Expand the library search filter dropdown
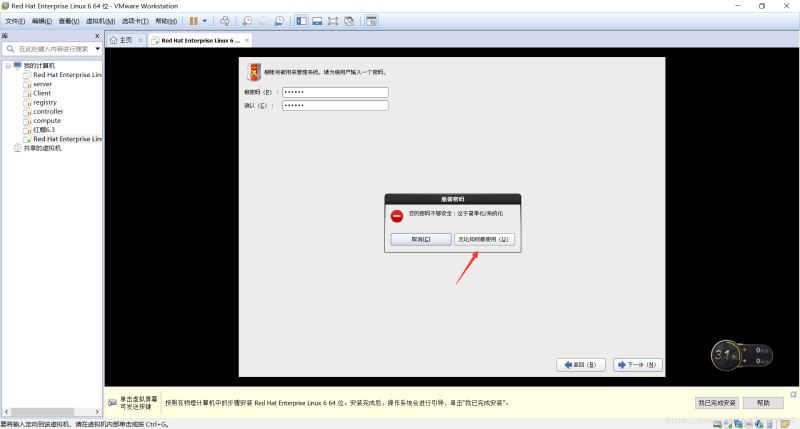Image resolution: width=800 pixels, height=429 pixels. (x=96, y=48)
